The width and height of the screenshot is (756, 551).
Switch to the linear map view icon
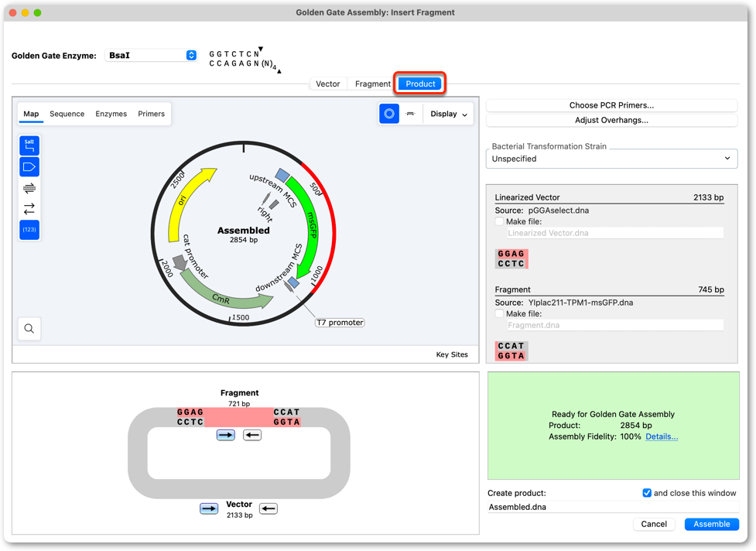pyautogui.click(x=410, y=114)
